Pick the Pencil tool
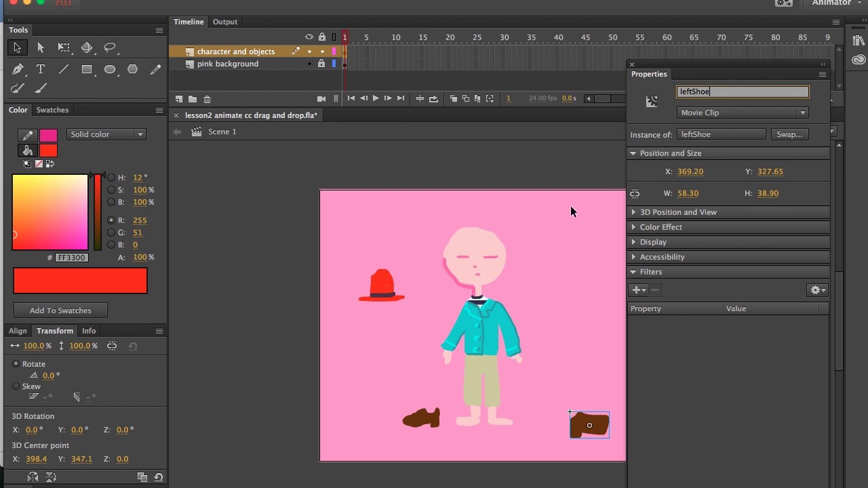This screenshot has height=488, width=868. click(x=156, y=69)
